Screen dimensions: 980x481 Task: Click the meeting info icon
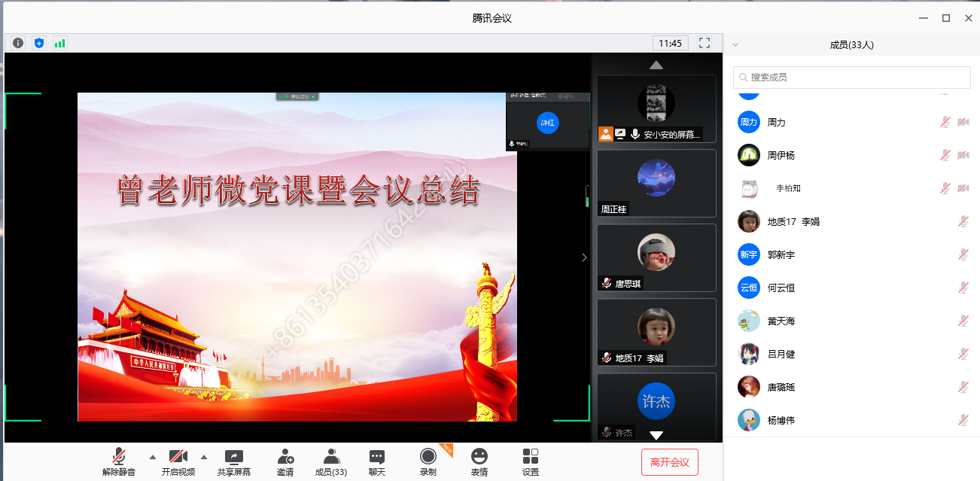[x=18, y=43]
